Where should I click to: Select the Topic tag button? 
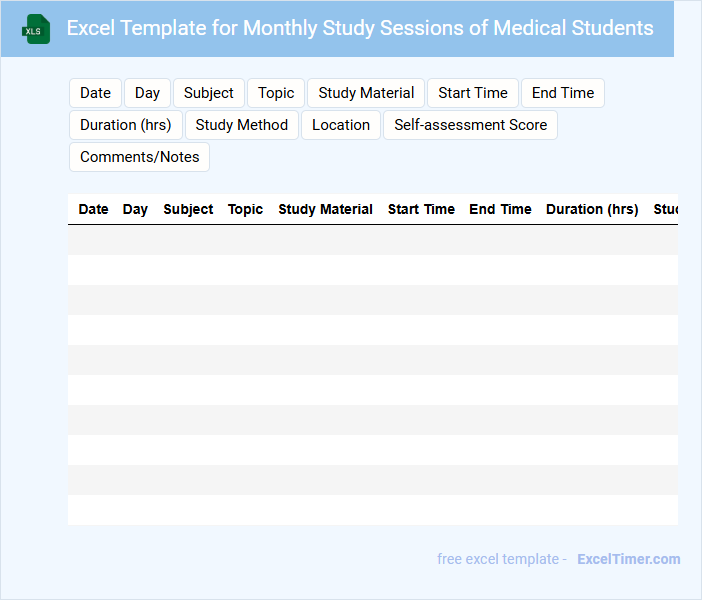coord(276,93)
